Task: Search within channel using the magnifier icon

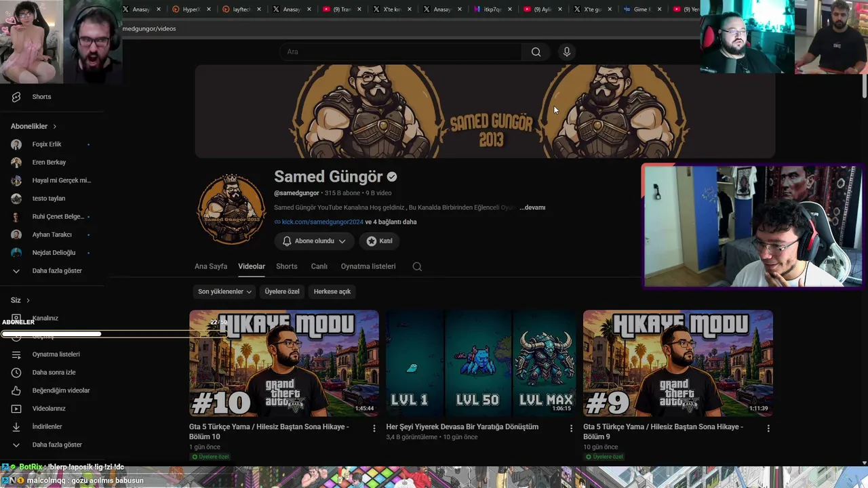Action: coord(417,266)
